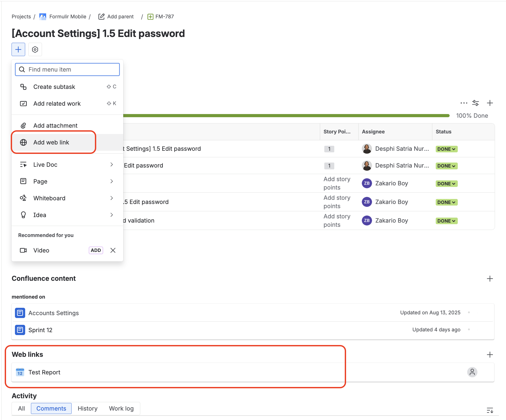
Task: Click plus icon in Web links section
Action: pyautogui.click(x=489, y=354)
